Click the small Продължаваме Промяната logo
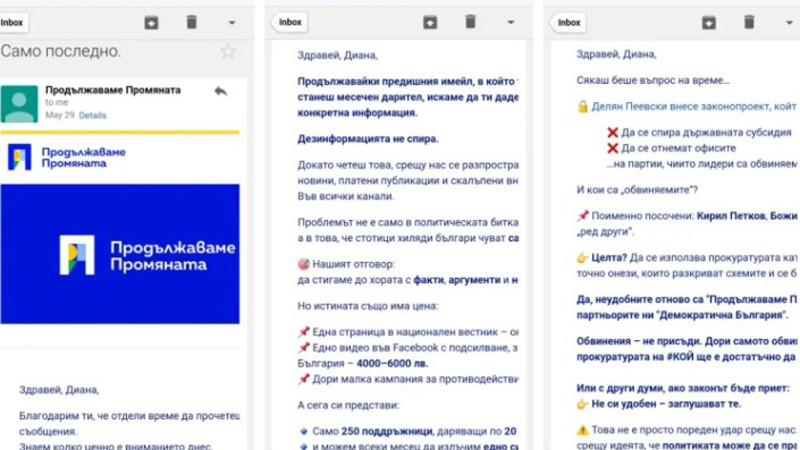800x450 pixels. pyautogui.click(x=67, y=157)
